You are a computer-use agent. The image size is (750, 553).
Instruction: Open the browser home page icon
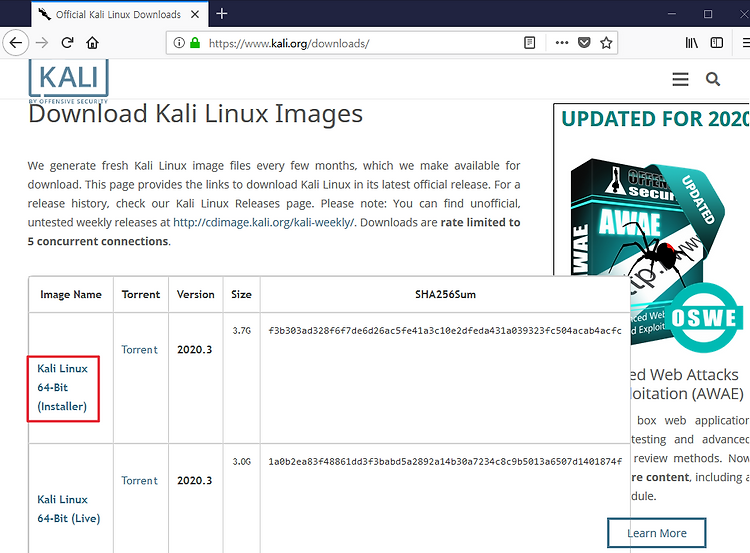tap(92, 43)
